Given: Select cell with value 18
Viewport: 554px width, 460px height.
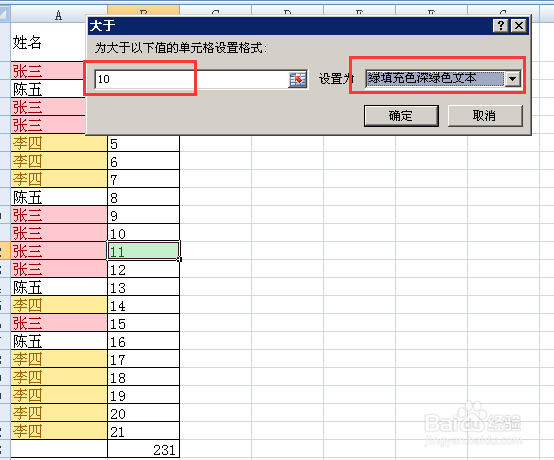Looking at the screenshot, I should pyautogui.click(x=143, y=377).
